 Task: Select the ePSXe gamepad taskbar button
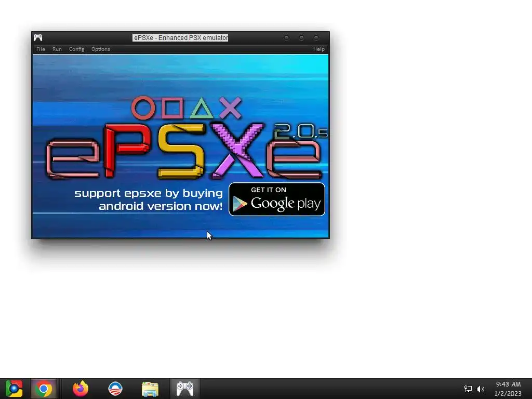(x=185, y=389)
